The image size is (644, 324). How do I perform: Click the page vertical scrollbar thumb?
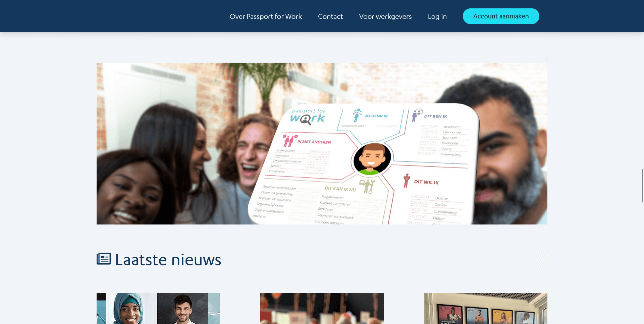(643, 186)
